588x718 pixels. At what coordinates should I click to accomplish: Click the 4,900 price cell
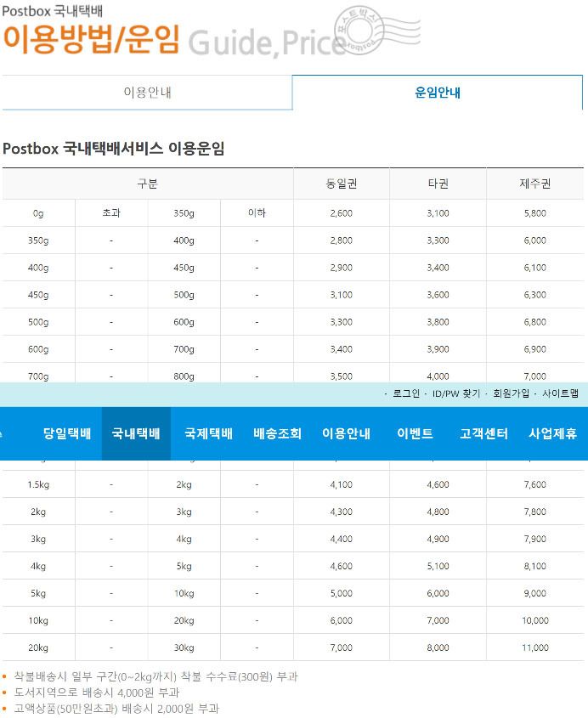(x=438, y=539)
